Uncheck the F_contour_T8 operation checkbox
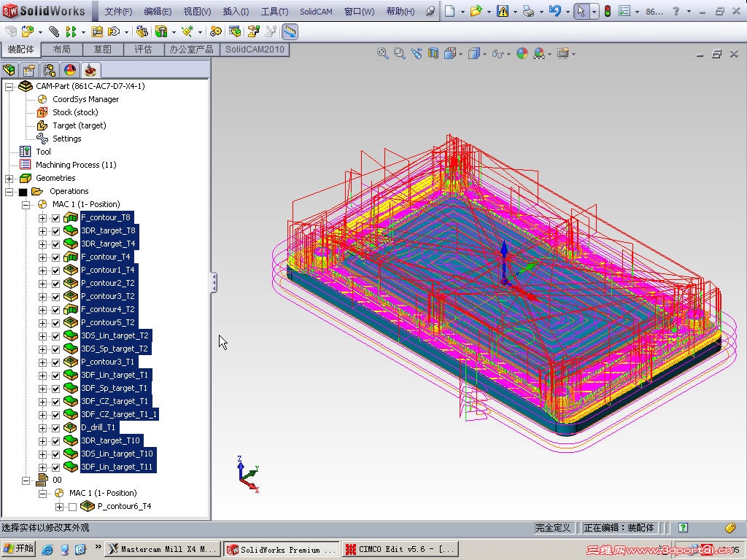Screen dimensions: 747x560 tap(55, 218)
